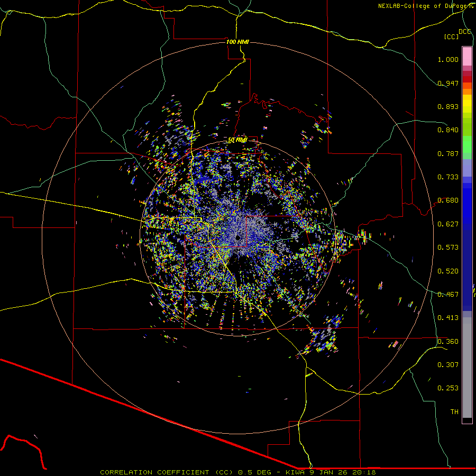Click the 0.520 color scale value

[448, 271]
